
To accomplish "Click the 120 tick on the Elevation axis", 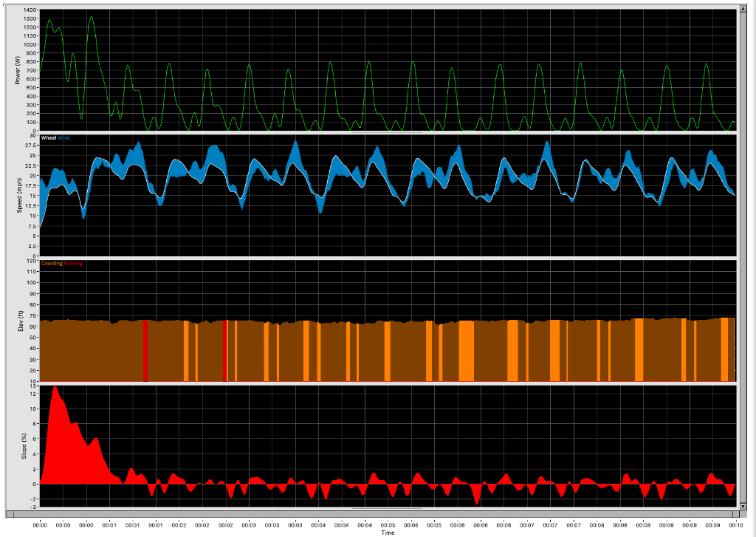I will (32, 261).
